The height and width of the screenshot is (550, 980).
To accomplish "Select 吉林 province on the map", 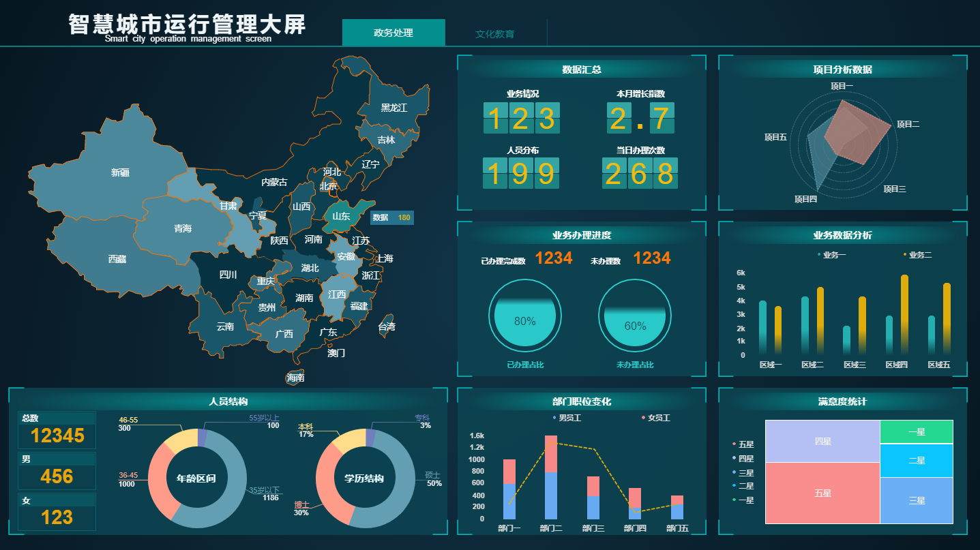I will (387, 140).
